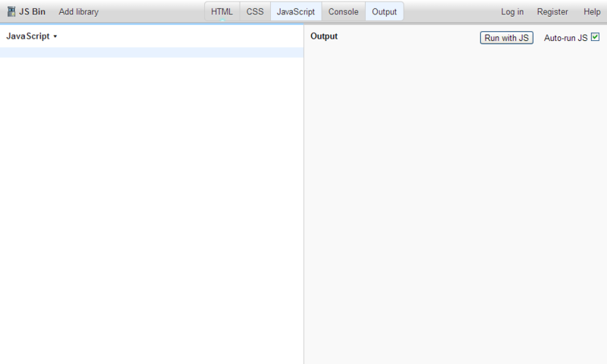Open the Help link
Viewport: 607px width, 364px height.
tap(592, 11)
